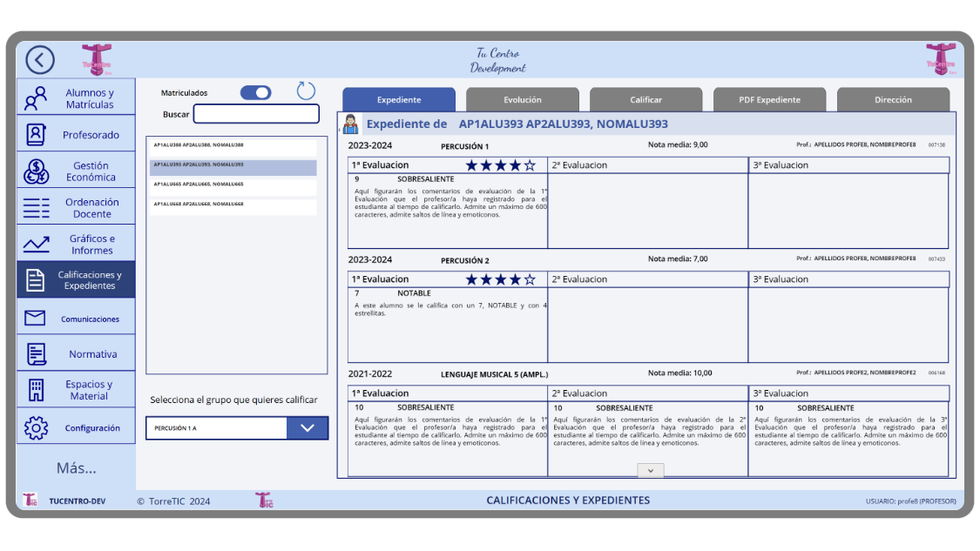Open the Normativa section
The image size is (980, 551).
[77, 353]
